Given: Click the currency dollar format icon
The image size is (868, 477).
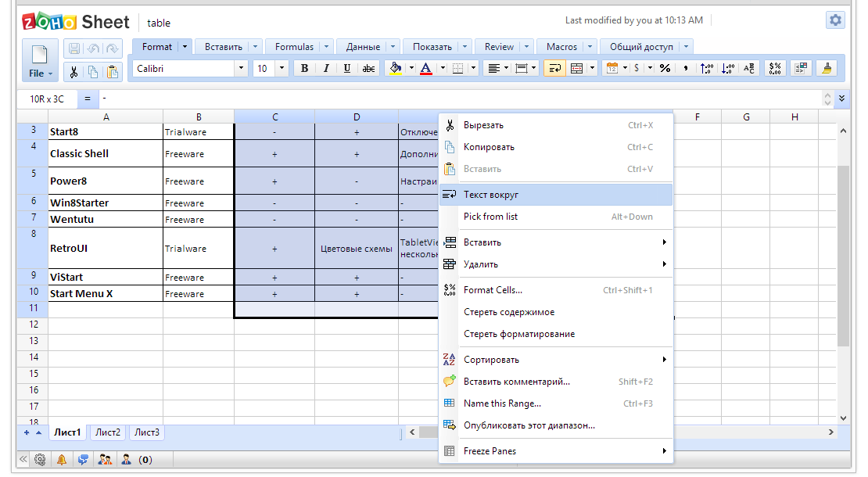Looking at the screenshot, I should pyautogui.click(x=637, y=68).
